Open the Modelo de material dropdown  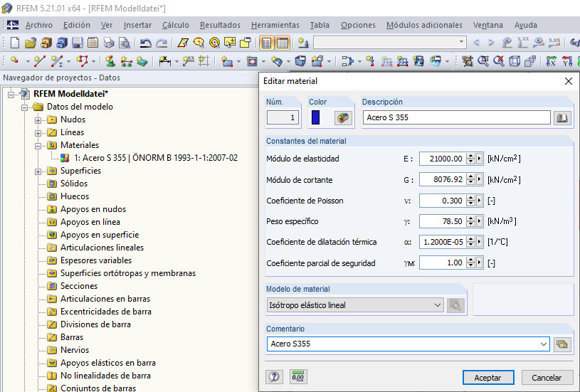click(354, 305)
